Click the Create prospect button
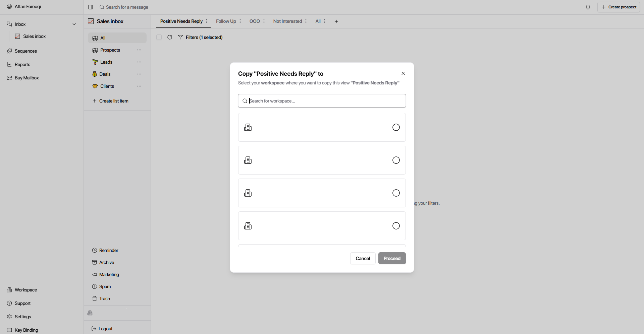 click(619, 7)
